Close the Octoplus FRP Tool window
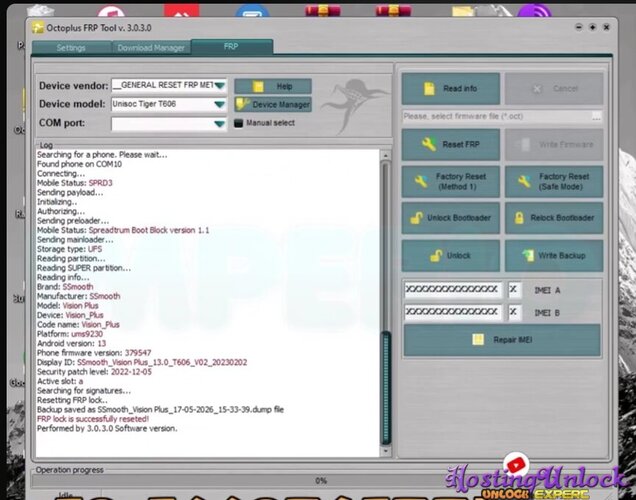Image resolution: width=636 pixels, height=500 pixels. point(606,27)
